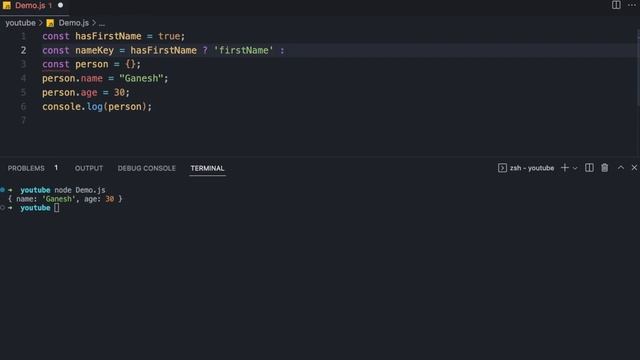The height and width of the screenshot is (360, 640).
Task: Click the problems count badge 1
Action: click(56, 168)
